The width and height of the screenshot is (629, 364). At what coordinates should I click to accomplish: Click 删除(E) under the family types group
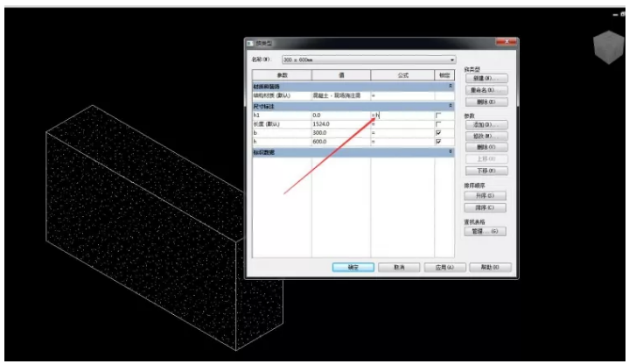(486, 101)
